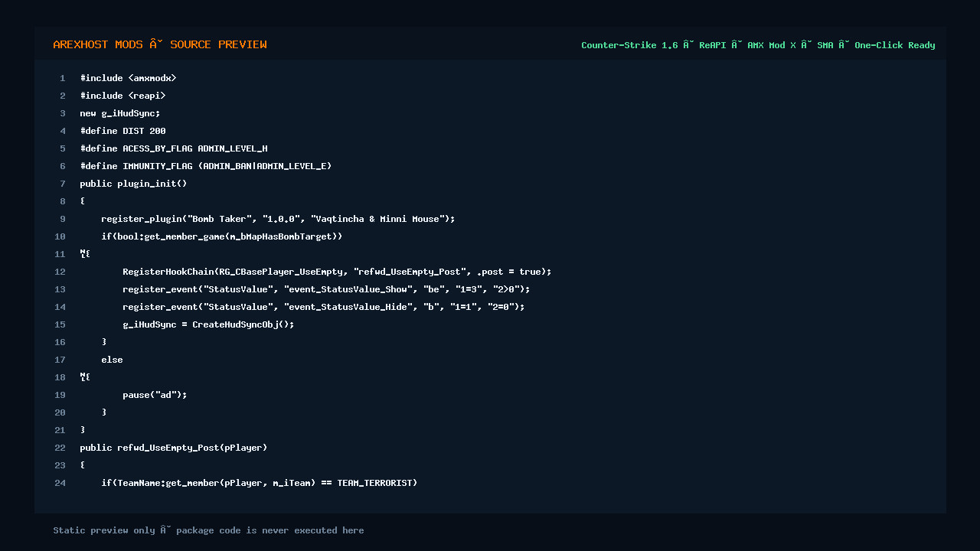This screenshot has width=980, height=551.
Task: Click the RegisterHookChain code line
Action: (x=337, y=272)
